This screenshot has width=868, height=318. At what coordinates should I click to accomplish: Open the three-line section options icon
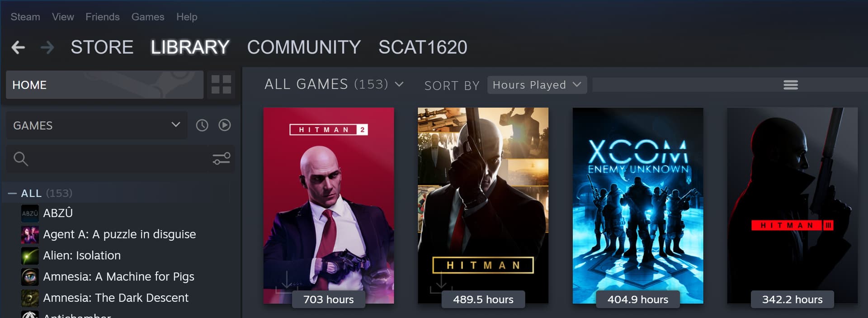point(791,85)
